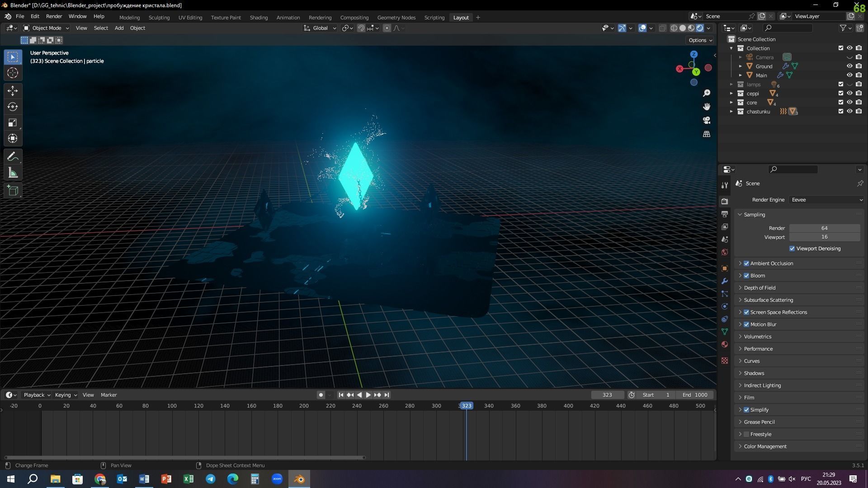The image size is (868, 488).
Task: Open the Physics properties tab
Action: [725, 306]
